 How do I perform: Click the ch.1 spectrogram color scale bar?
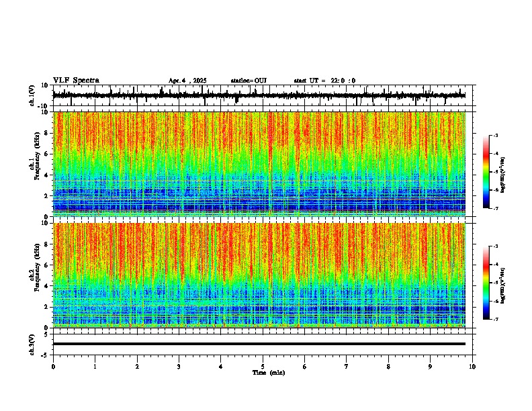tap(486, 172)
